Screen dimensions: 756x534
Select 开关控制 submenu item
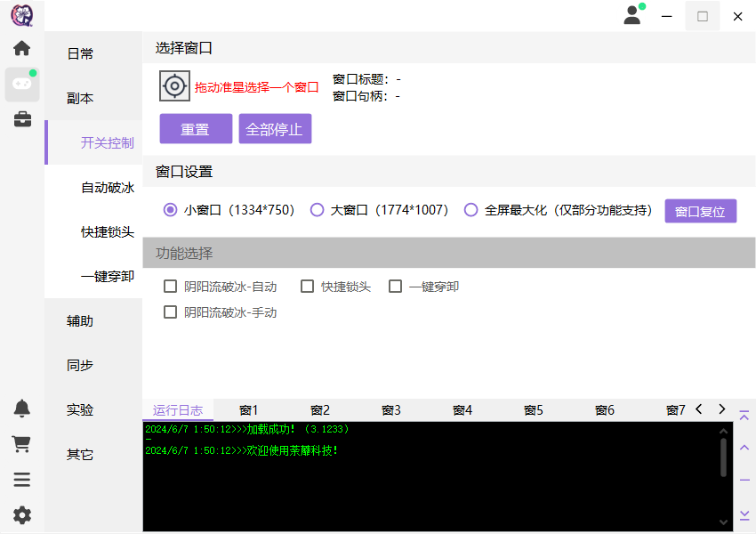click(93, 142)
